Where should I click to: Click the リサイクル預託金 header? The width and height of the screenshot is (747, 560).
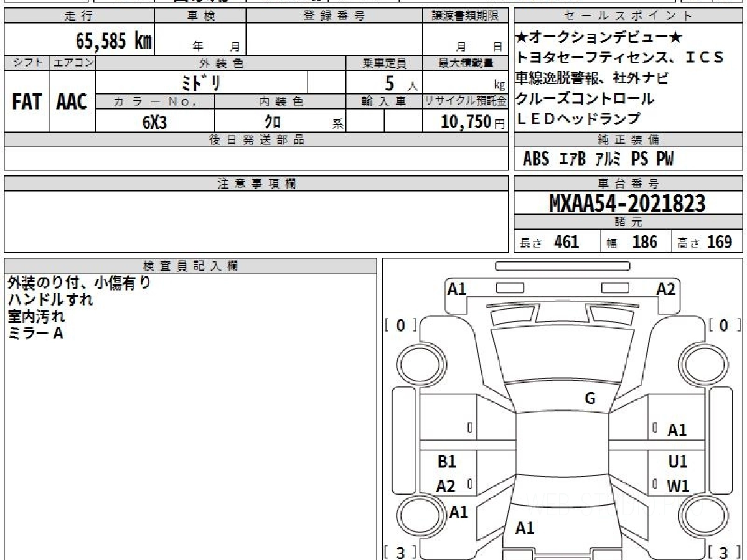(465, 101)
